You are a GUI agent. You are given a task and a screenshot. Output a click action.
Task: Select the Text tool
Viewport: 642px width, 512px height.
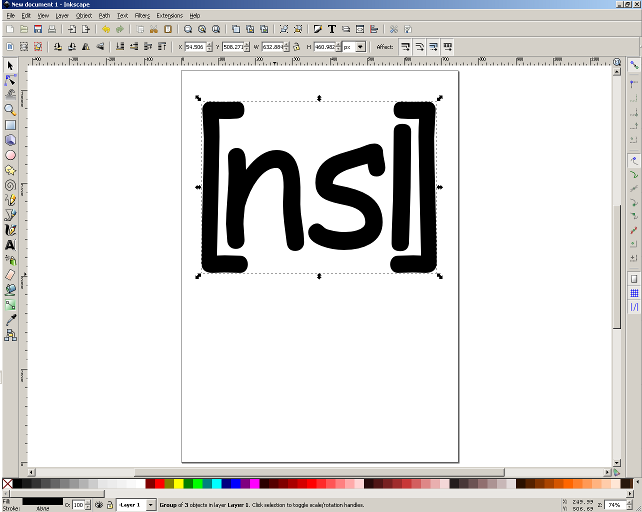(10, 244)
